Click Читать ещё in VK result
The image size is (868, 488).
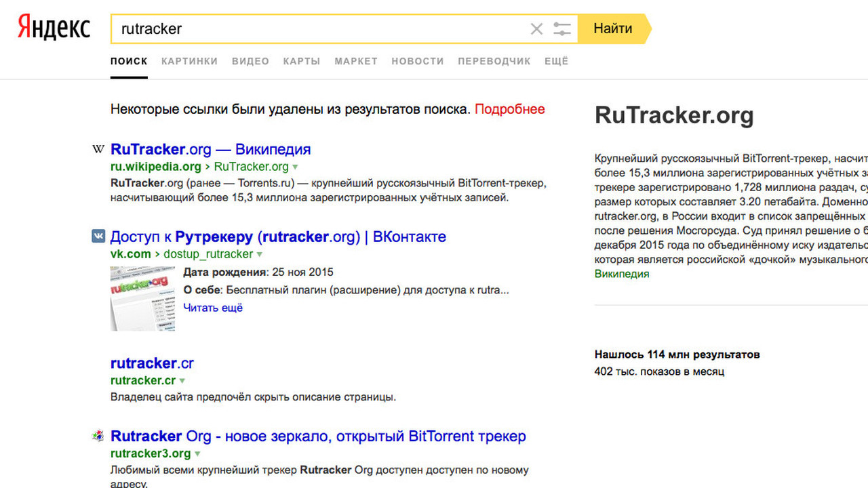(213, 308)
